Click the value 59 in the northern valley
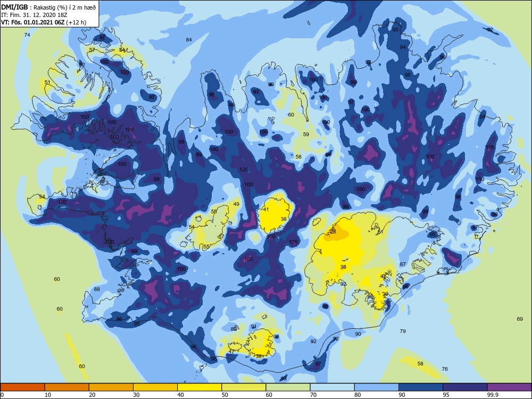Image resolution: width=532 pixels, height=399 pixels. pos(306,135)
